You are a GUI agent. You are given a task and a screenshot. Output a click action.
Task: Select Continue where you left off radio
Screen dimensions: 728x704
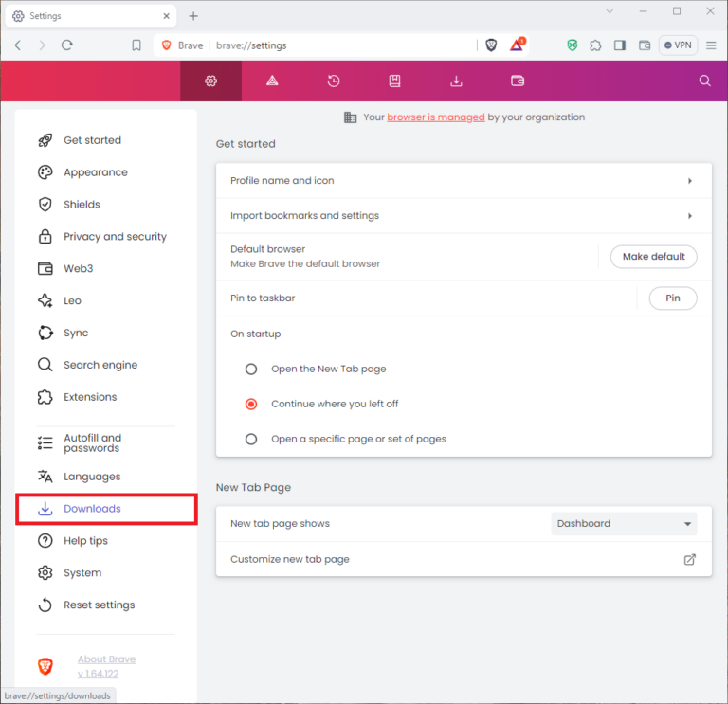coord(251,405)
